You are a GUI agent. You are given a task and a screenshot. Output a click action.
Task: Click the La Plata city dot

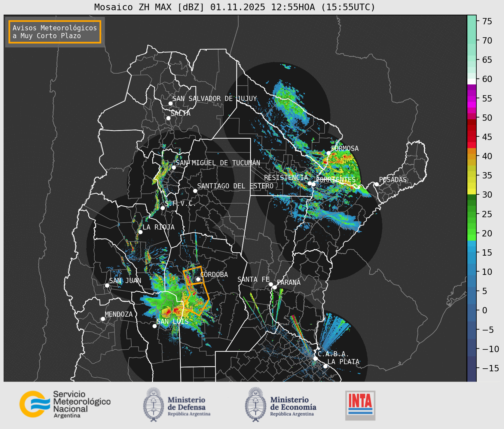325,366
